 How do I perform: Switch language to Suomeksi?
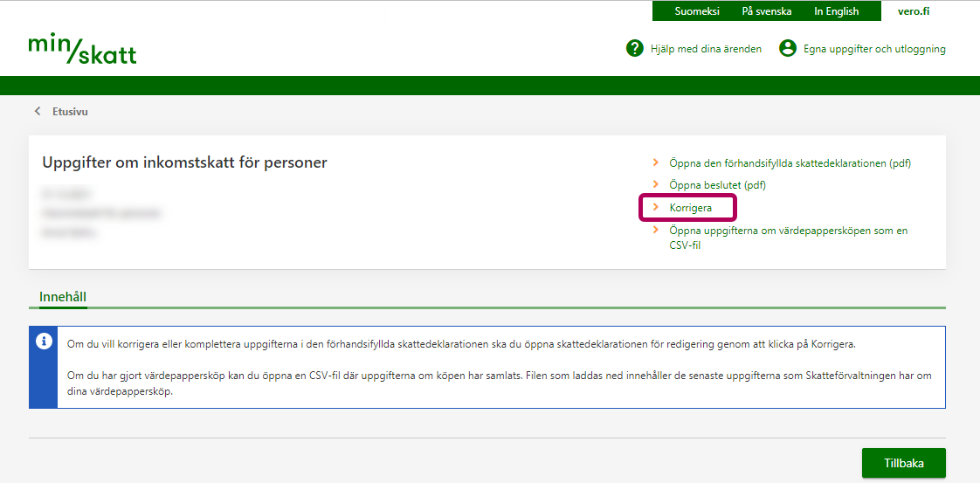tap(696, 11)
